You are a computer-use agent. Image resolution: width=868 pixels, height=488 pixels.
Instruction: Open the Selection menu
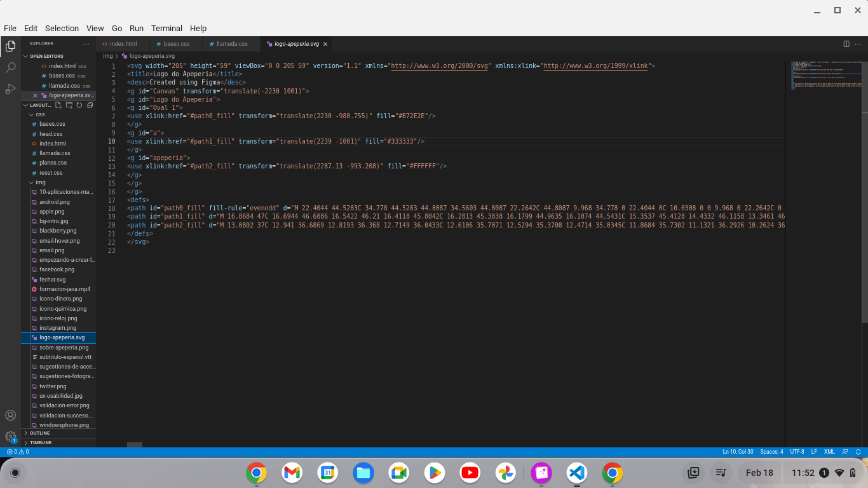(62, 28)
